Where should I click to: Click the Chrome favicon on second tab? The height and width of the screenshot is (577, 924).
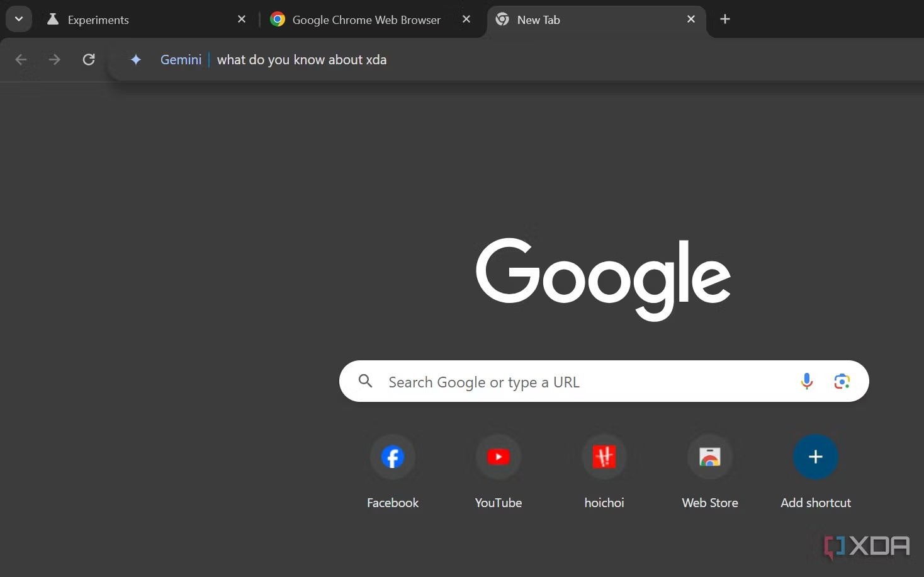pyautogui.click(x=278, y=20)
